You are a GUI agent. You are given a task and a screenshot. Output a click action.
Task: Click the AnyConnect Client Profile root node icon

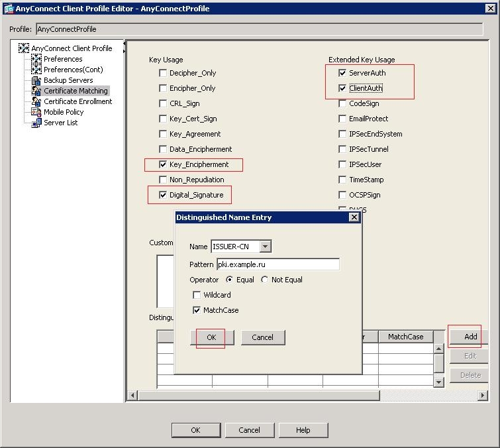click(24, 48)
